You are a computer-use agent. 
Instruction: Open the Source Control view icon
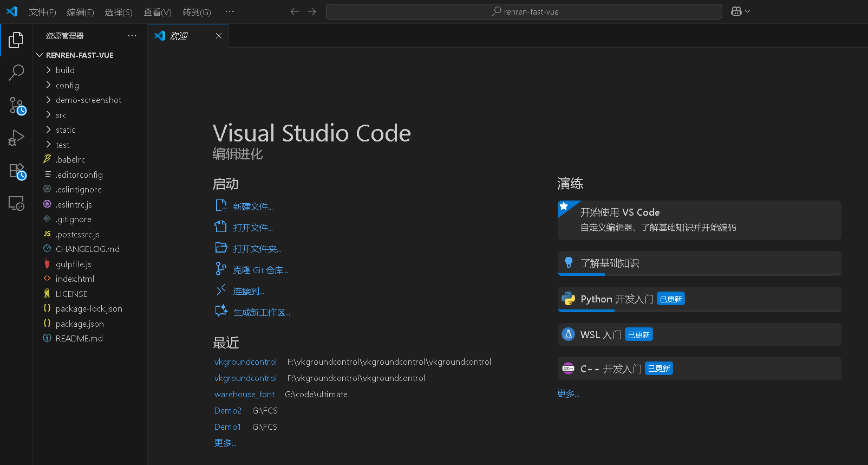coord(17,106)
